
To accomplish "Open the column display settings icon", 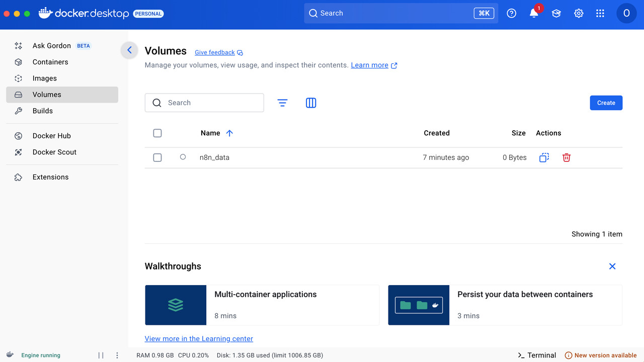I will [311, 103].
